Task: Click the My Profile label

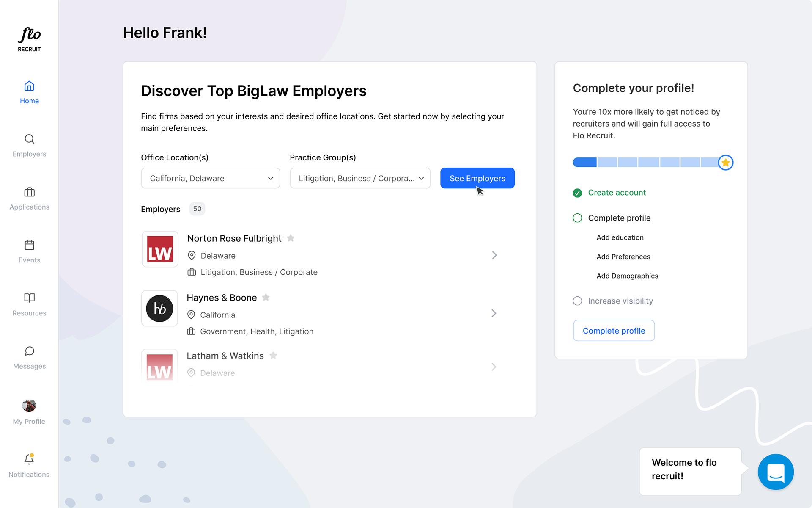Action: point(29,421)
